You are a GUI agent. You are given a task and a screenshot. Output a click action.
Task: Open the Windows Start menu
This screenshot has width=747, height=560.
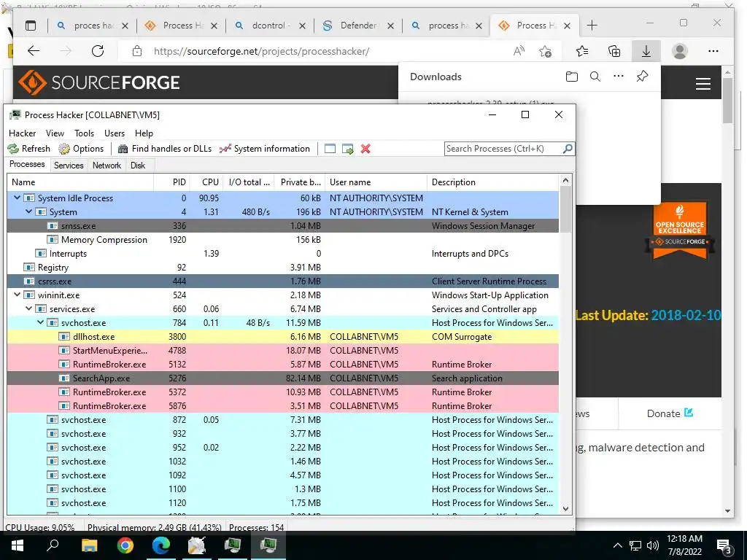click(x=18, y=545)
